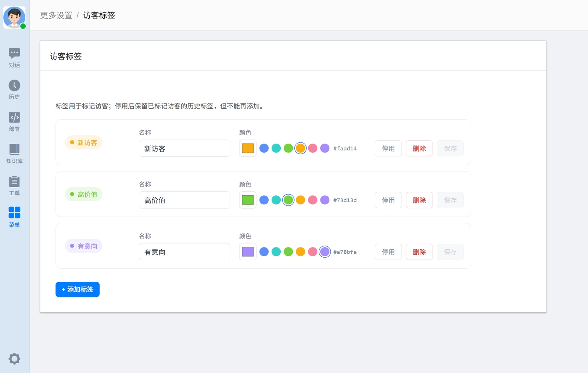Click the 新访客 orange tag preview pill
The height and width of the screenshot is (373, 588).
pyautogui.click(x=83, y=142)
